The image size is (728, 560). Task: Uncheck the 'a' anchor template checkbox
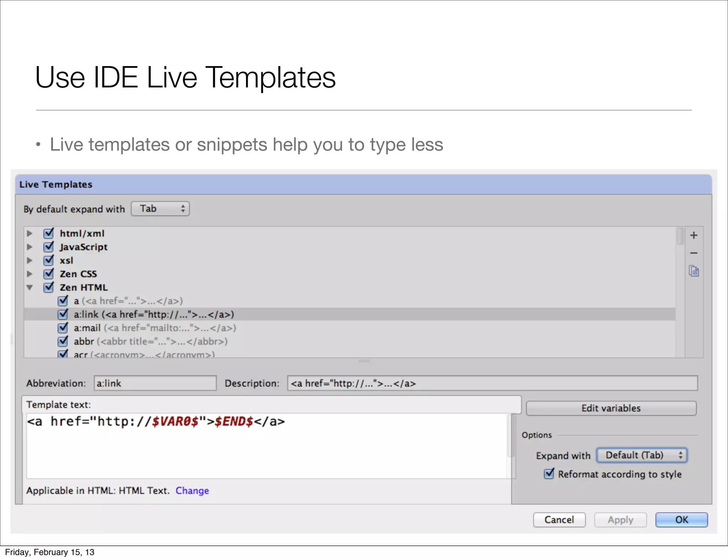point(63,301)
